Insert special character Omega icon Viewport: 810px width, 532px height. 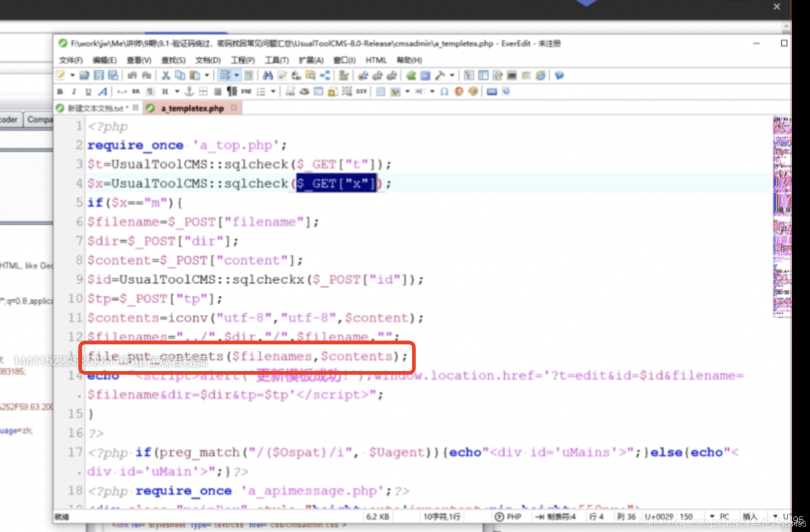pyautogui.click(x=444, y=92)
